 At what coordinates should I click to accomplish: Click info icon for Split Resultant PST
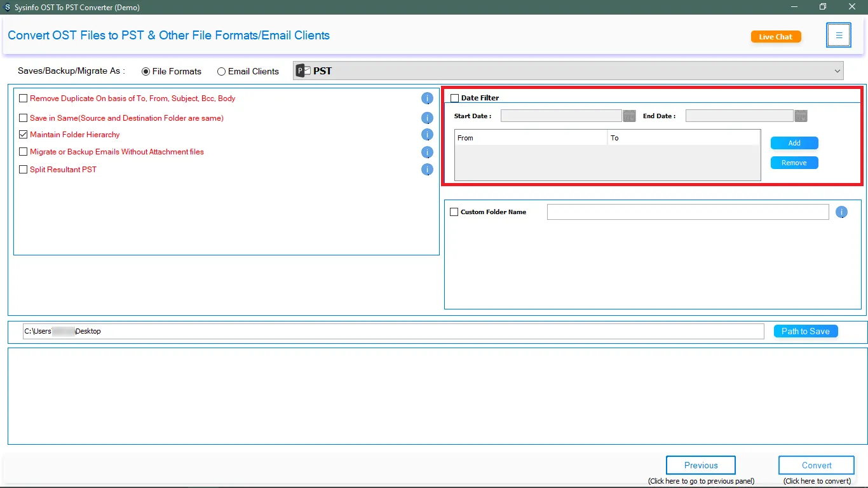(x=427, y=169)
